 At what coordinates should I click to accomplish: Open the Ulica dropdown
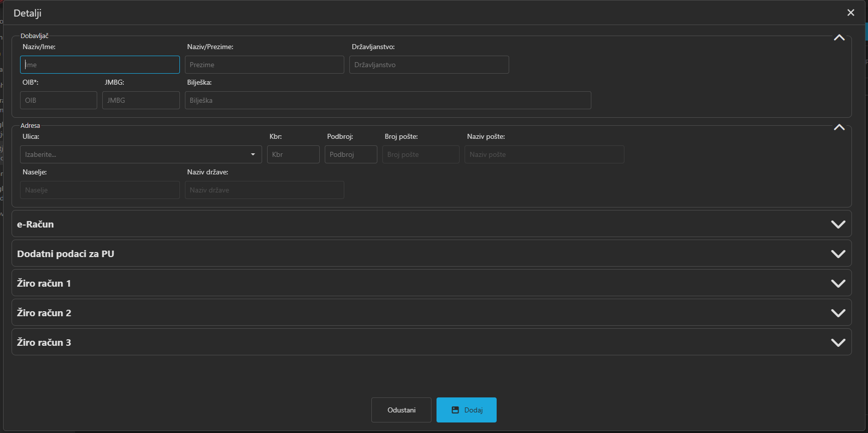(141, 154)
